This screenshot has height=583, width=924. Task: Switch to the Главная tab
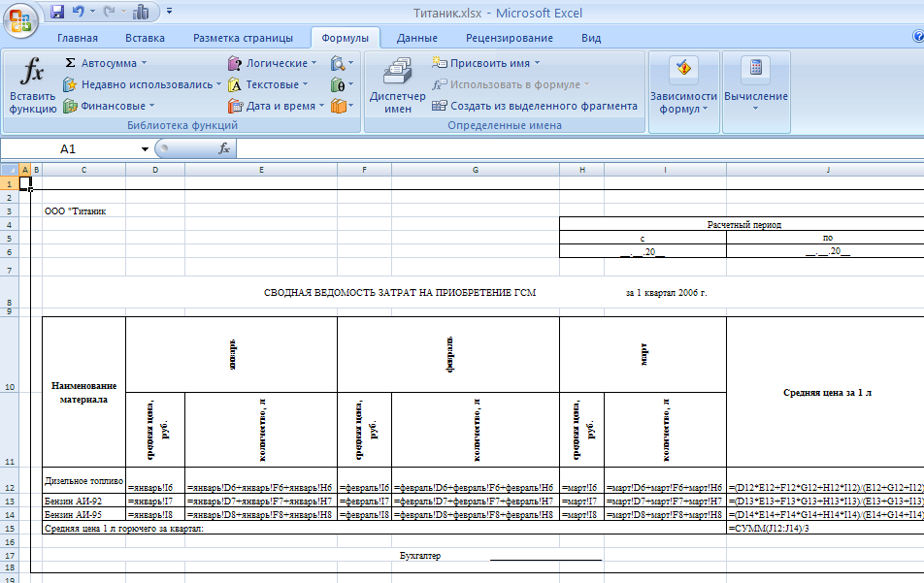tap(78, 38)
